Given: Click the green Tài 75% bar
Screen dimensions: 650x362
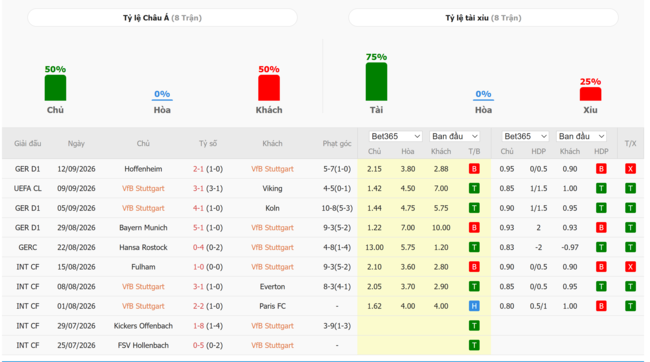Looking at the screenshot, I should pyautogui.click(x=376, y=81).
